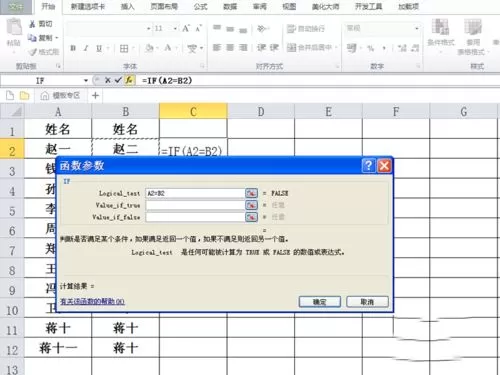This screenshot has height=375, width=500.
Task: Switch to the Insert (插入) tab
Action: click(x=128, y=7)
